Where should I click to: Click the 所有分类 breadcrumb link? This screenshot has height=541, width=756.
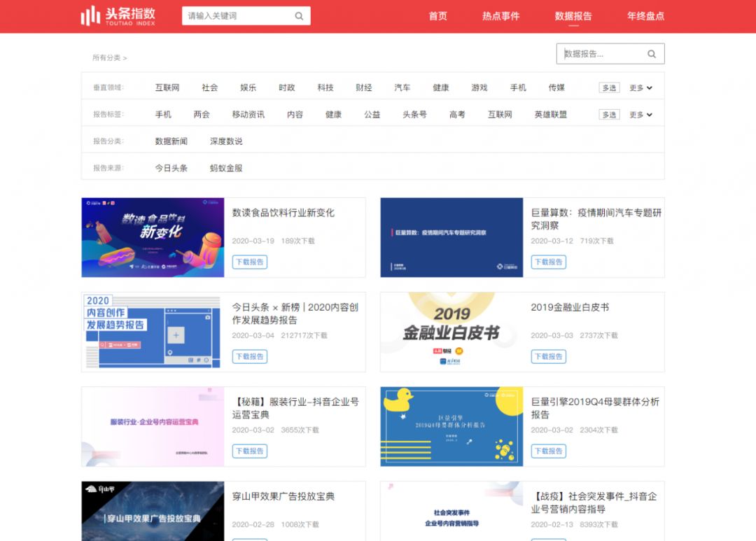pos(107,59)
